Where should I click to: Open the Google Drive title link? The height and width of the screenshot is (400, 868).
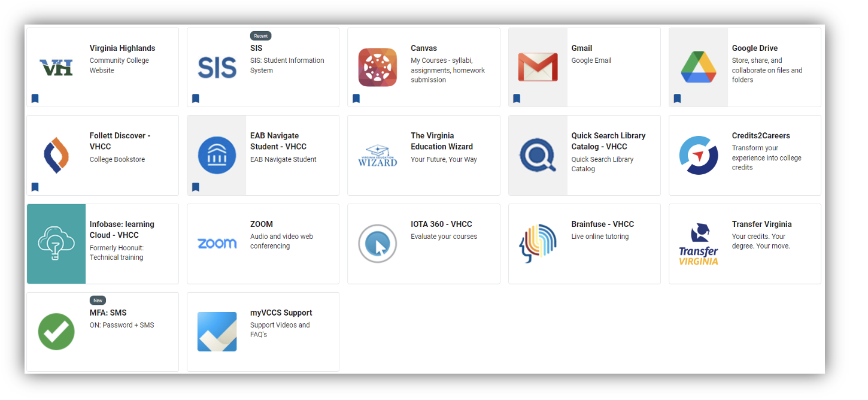(x=755, y=48)
